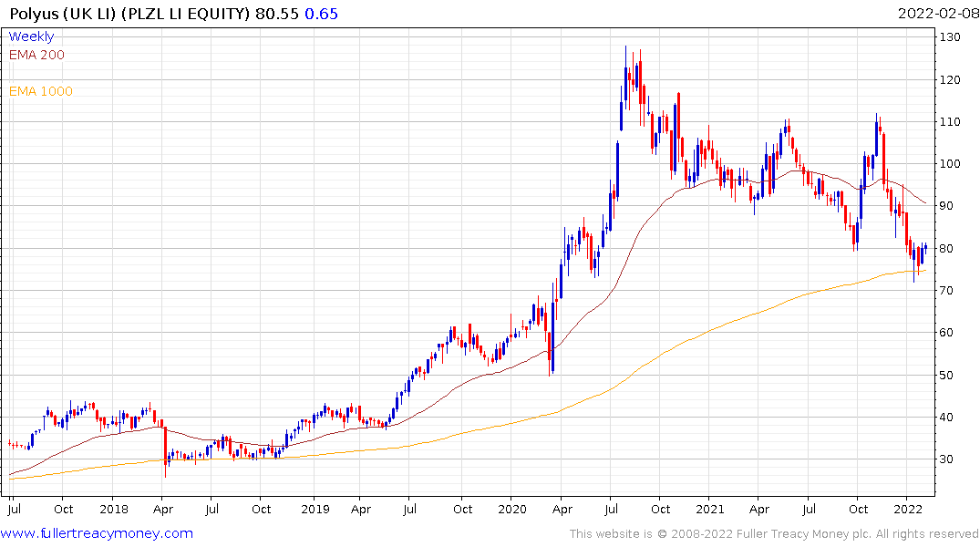Click the 30 price axis label

(x=946, y=459)
